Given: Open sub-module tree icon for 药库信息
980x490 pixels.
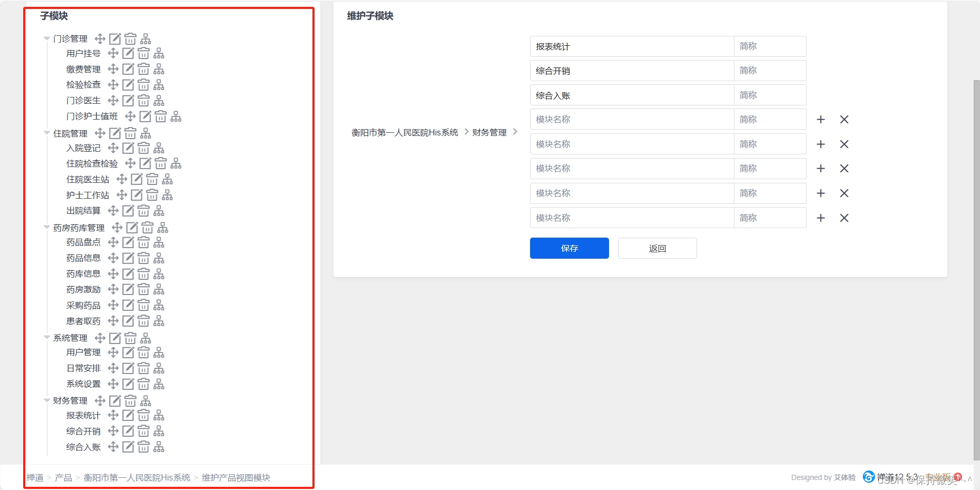Looking at the screenshot, I should (159, 274).
